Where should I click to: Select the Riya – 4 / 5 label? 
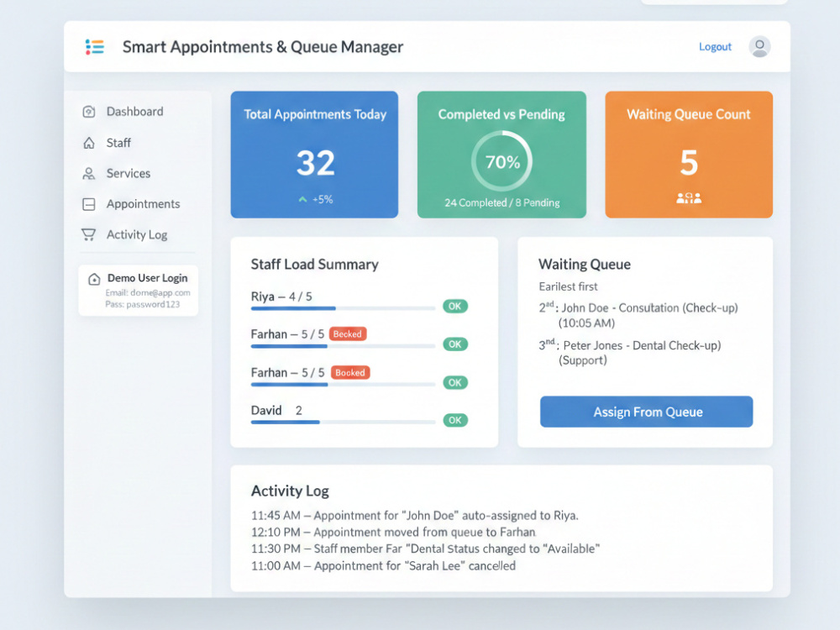point(281,297)
